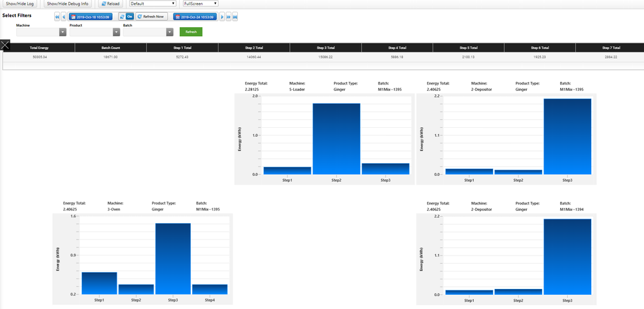Open the end date picker showing 2019-Oct-24
The image size is (644, 309).
click(195, 17)
